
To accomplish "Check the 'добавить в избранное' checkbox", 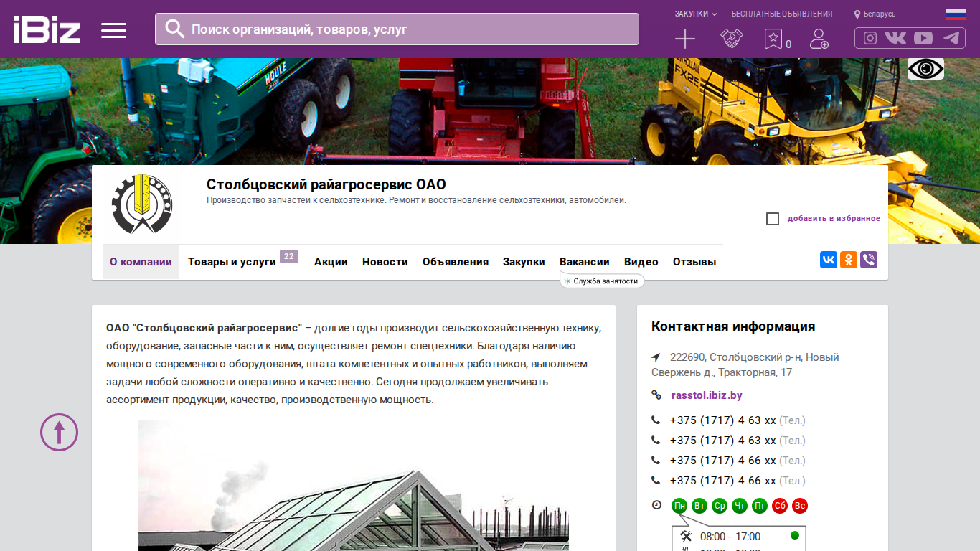I will (x=773, y=219).
